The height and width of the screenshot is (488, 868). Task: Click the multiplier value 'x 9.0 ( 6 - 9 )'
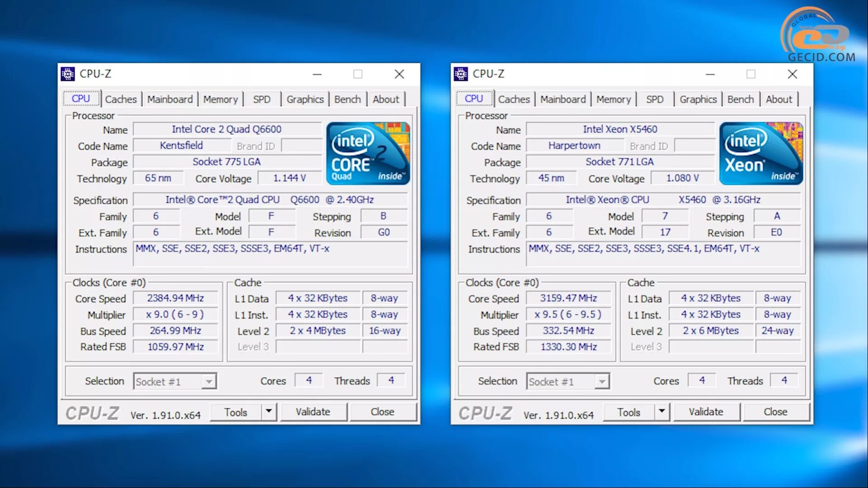coord(175,314)
